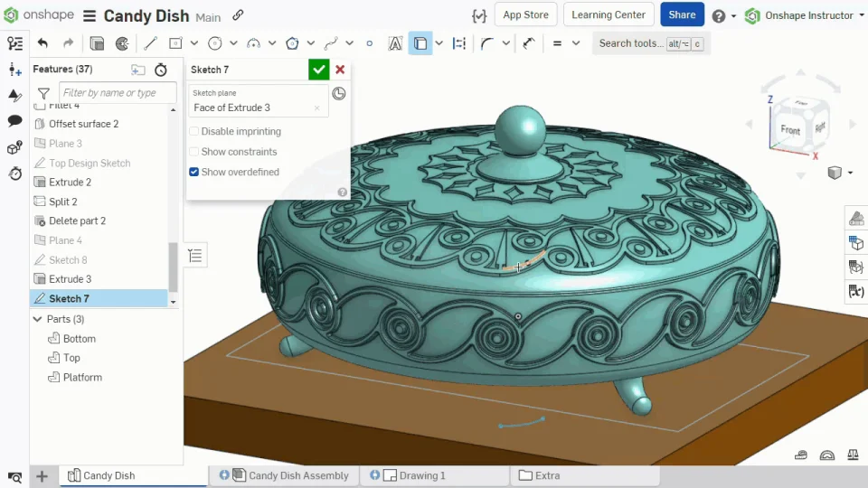The width and height of the screenshot is (868, 488).
Task: Open the Learning Center
Action: pyautogui.click(x=609, y=15)
